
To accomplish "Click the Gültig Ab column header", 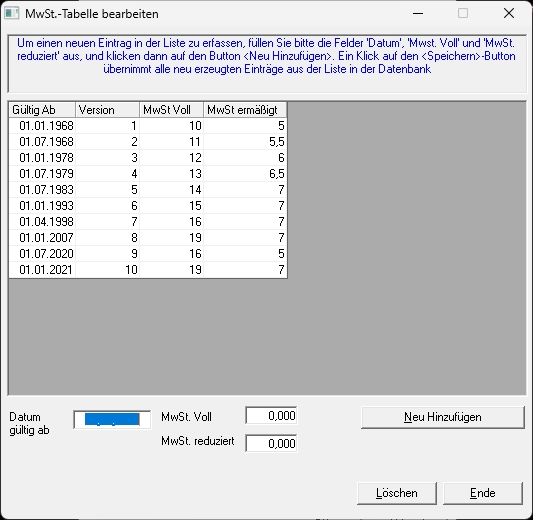I will coord(42,110).
